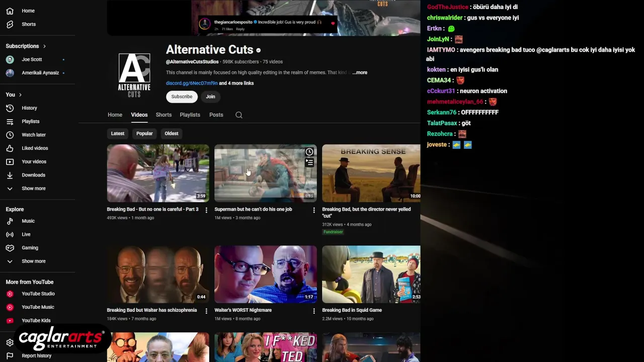644x362 pixels.
Task: Open the YouTube Studio icon
Action: [x=10, y=294]
